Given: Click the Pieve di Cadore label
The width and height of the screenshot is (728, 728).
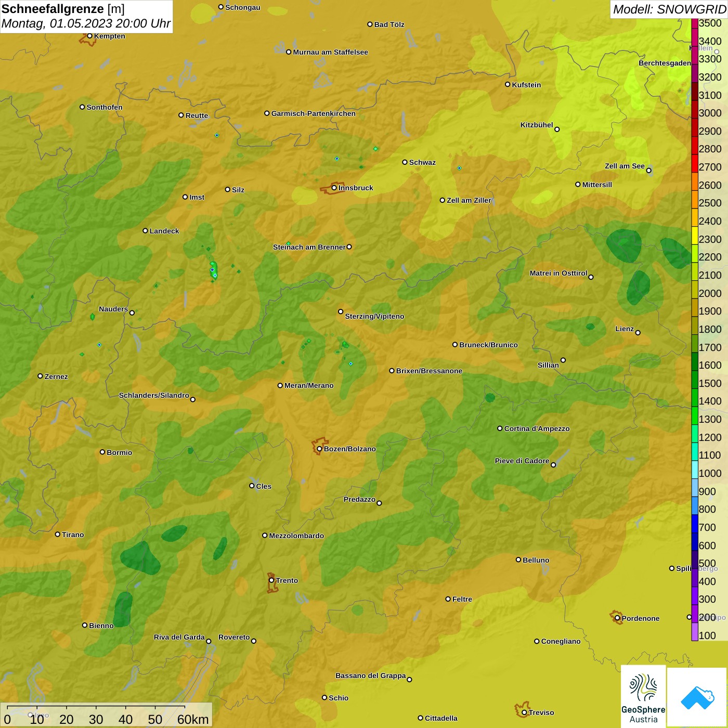Looking at the screenshot, I should pyautogui.click(x=522, y=461).
